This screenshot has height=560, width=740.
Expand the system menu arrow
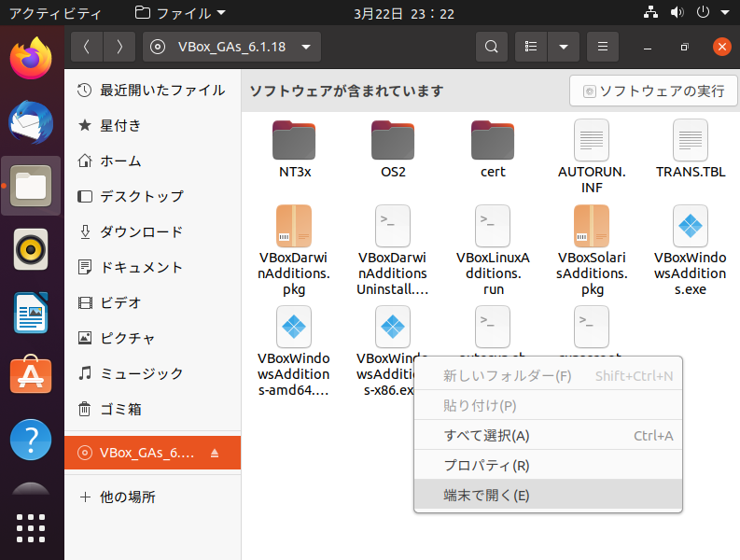(725, 13)
